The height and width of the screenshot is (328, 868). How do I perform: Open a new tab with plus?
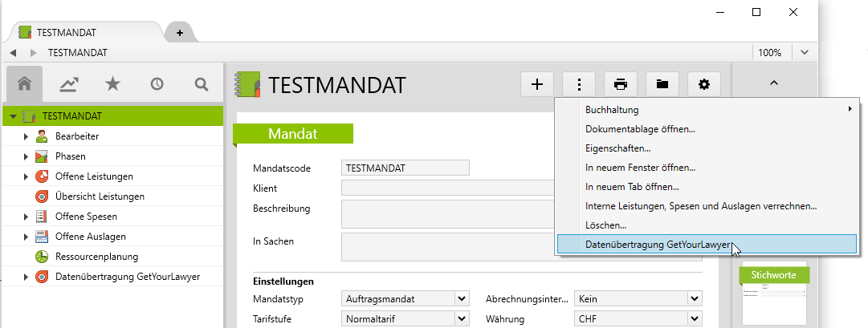pos(179,33)
